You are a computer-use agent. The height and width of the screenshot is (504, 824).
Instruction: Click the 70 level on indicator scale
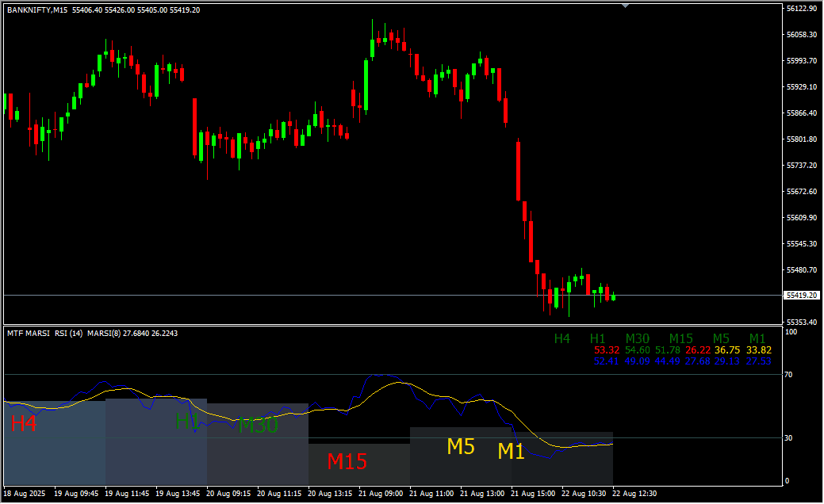tap(788, 374)
